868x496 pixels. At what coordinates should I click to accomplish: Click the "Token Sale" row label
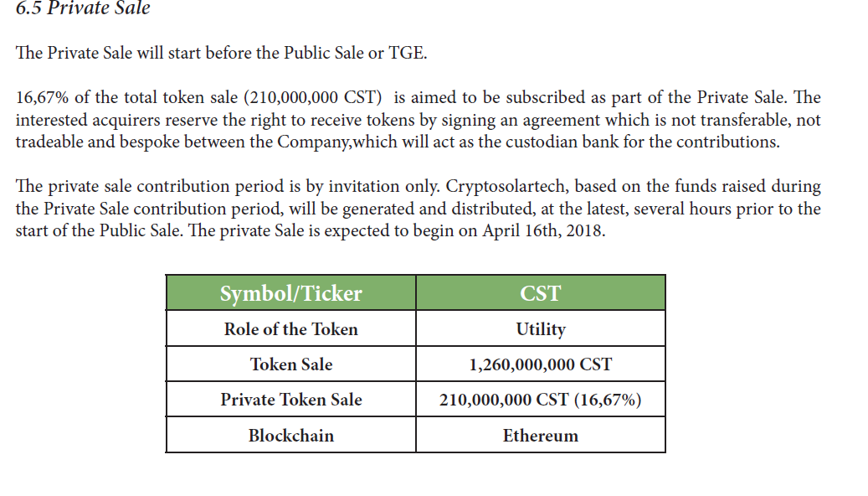[x=290, y=364]
